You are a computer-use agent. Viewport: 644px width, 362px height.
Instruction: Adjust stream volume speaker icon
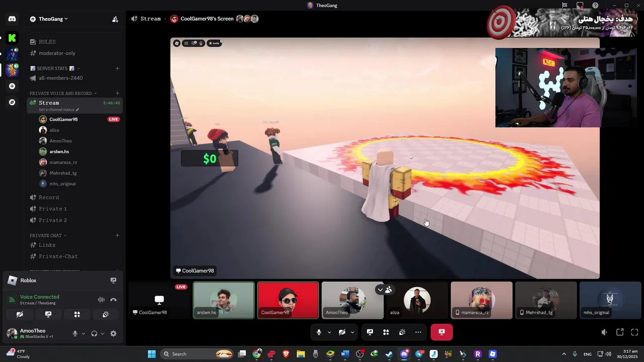pyautogui.click(x=604, y=332)
